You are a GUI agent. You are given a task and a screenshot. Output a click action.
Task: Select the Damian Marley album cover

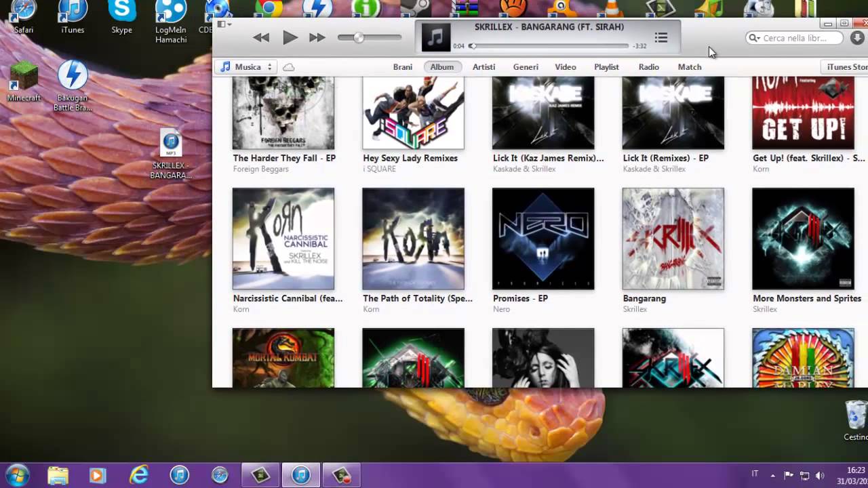803,358
